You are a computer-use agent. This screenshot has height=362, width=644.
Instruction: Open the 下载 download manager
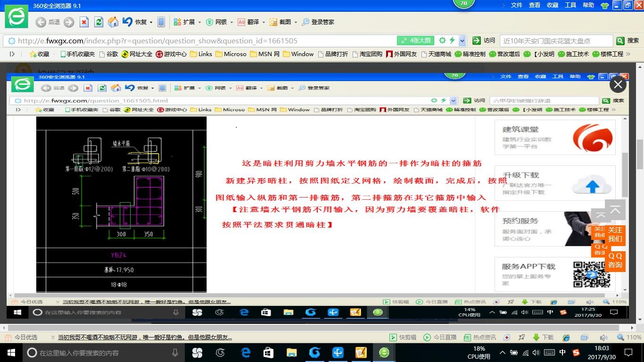tap(543, 337)
